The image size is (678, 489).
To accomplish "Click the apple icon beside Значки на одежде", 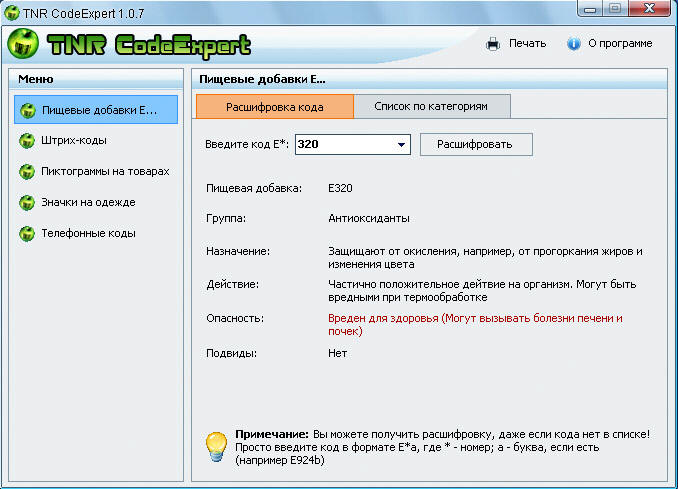I will coord(27,202).
